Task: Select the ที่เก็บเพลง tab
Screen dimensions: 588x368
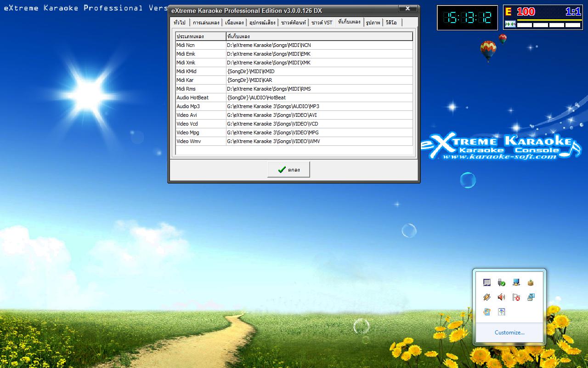Action: (349, 22)
